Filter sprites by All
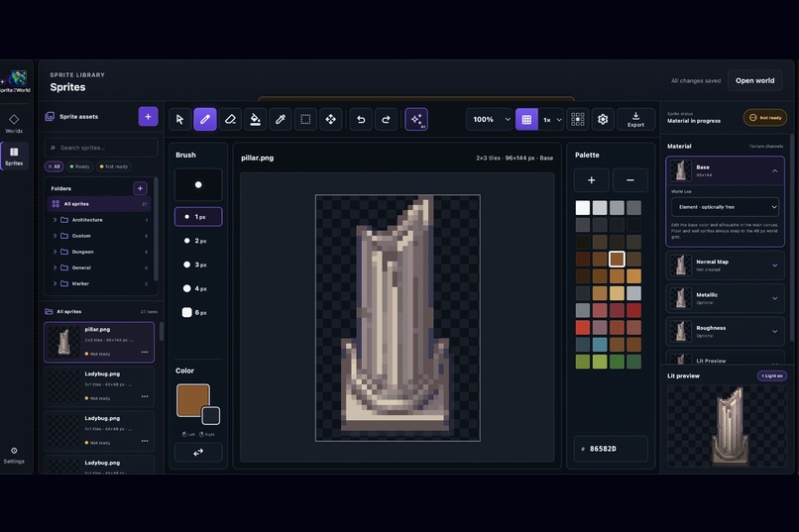 coord(54,166)
